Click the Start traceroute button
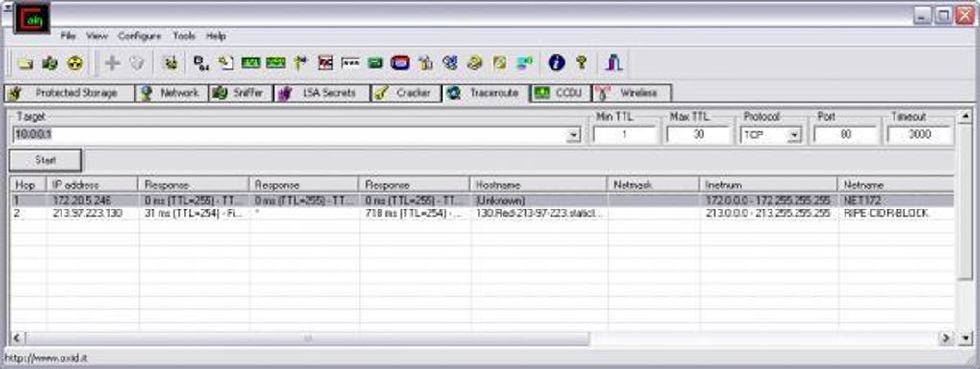The width and height of the screenshot is (980, 369). click(45, 160)
